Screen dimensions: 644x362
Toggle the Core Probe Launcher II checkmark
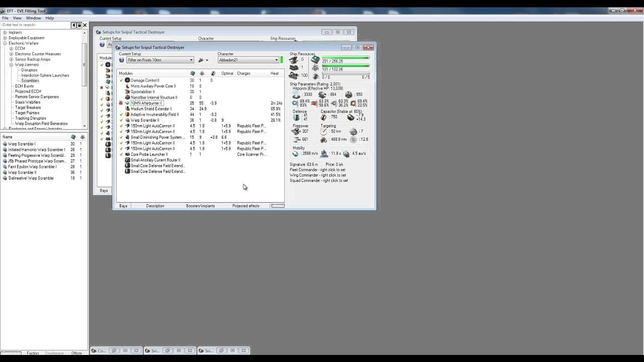121,154
